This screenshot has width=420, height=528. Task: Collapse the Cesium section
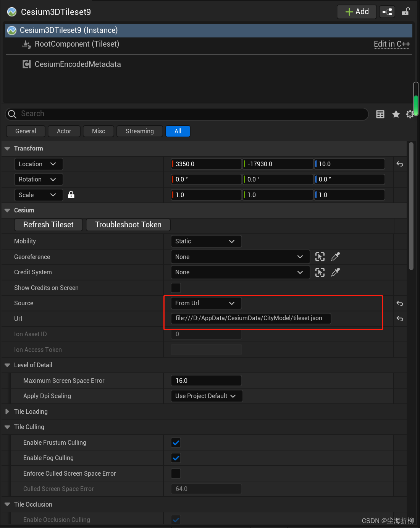(x=7, y=211)
